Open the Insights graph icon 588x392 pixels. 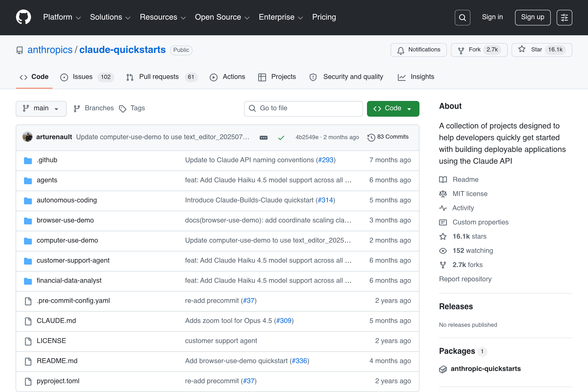(x=401, y=77)
